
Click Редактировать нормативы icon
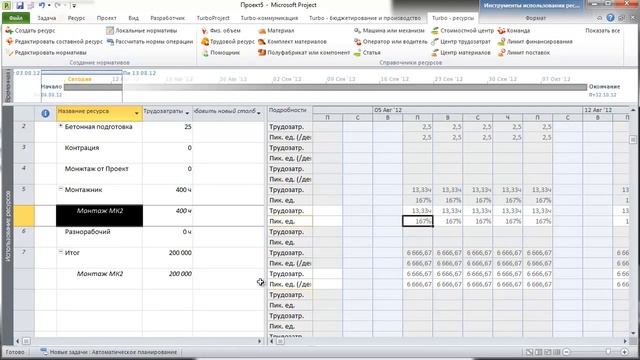[9, 53]
